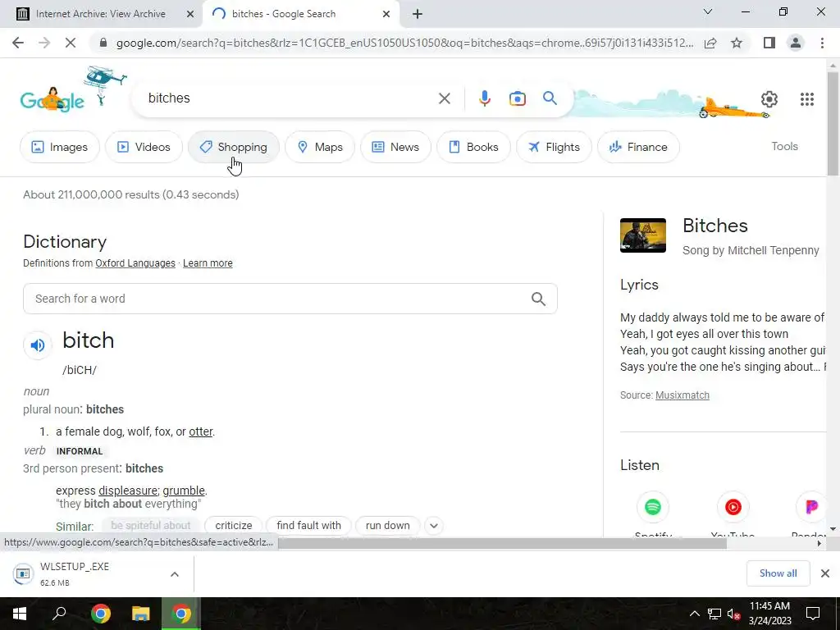
Task: Open Spotify listen option
Action: point(652,507)
